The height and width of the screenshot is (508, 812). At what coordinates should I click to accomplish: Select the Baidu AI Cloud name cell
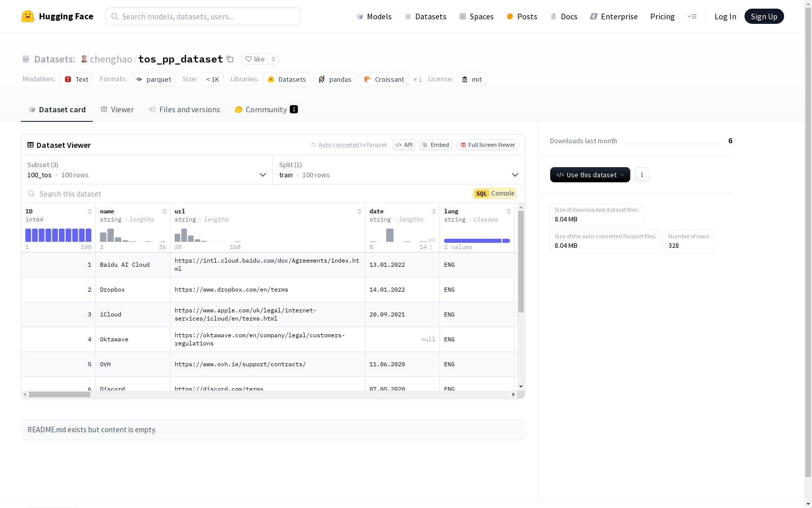[133, 265]
